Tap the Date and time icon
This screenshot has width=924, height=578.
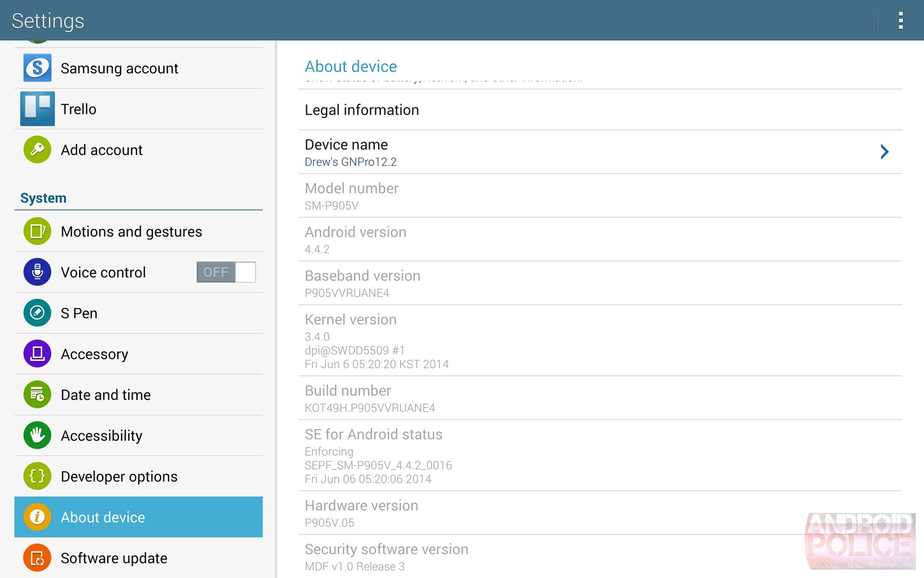tap(37, 395)
